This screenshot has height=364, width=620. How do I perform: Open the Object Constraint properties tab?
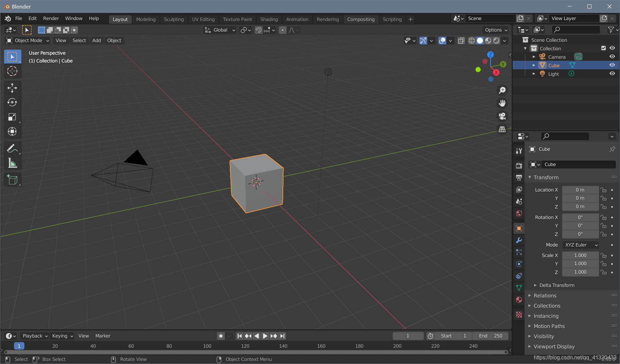coord(519,276)
